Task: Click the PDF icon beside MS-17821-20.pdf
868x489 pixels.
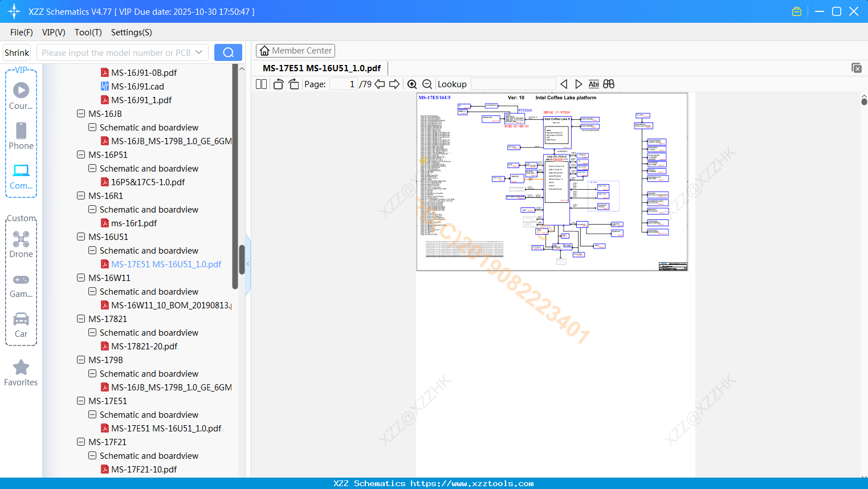Action: (x=105, y=346)
